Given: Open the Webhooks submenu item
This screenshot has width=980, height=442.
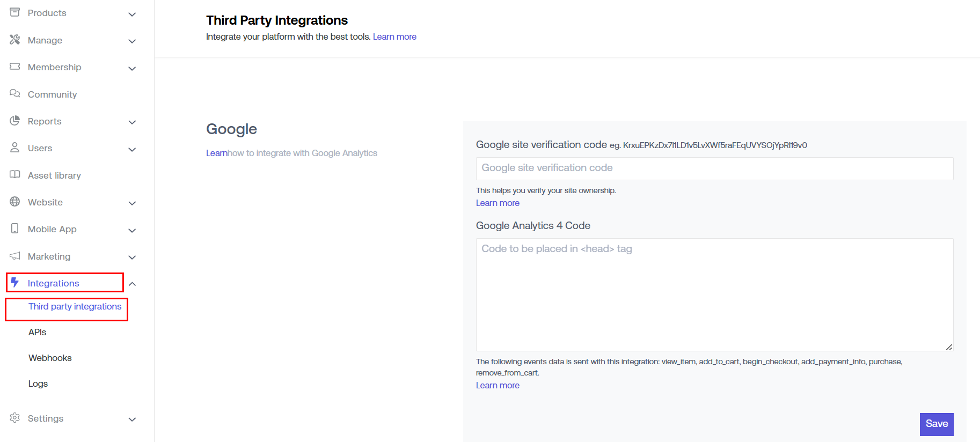Looking at the screenshot, I should 50,358.
